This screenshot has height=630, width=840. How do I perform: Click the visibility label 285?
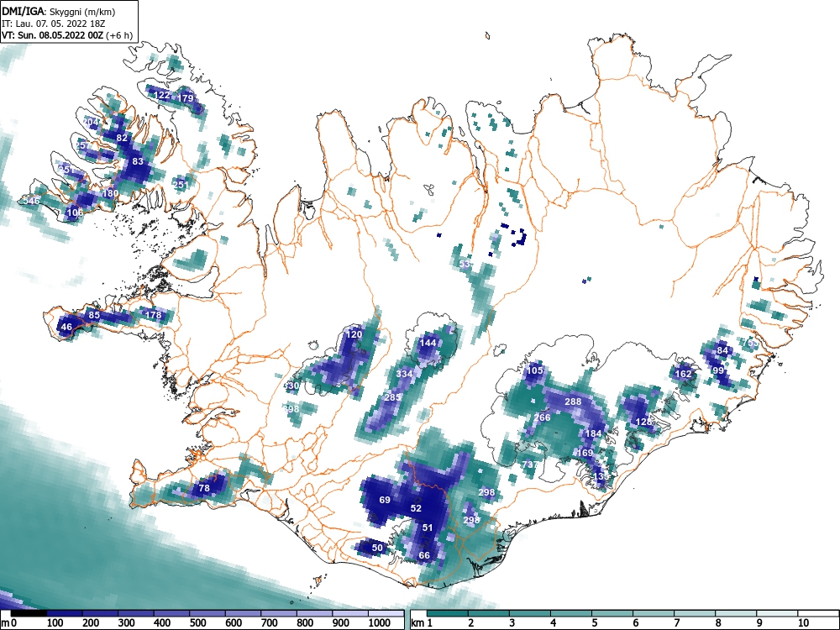pos(392,397)
